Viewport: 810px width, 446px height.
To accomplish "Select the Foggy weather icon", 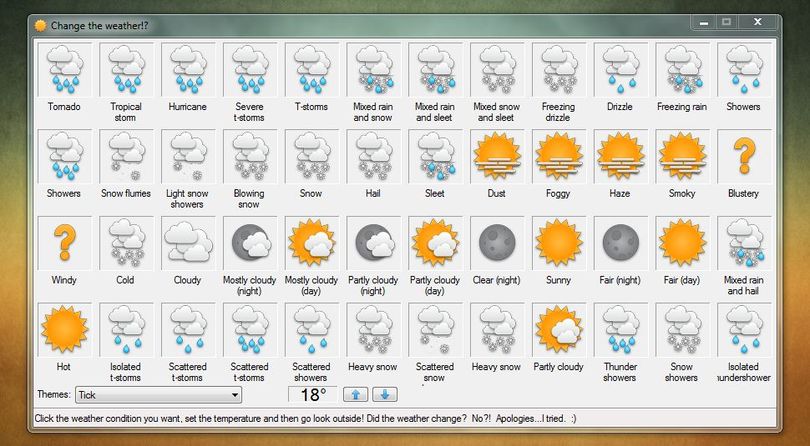I will (x=558, y=157).
